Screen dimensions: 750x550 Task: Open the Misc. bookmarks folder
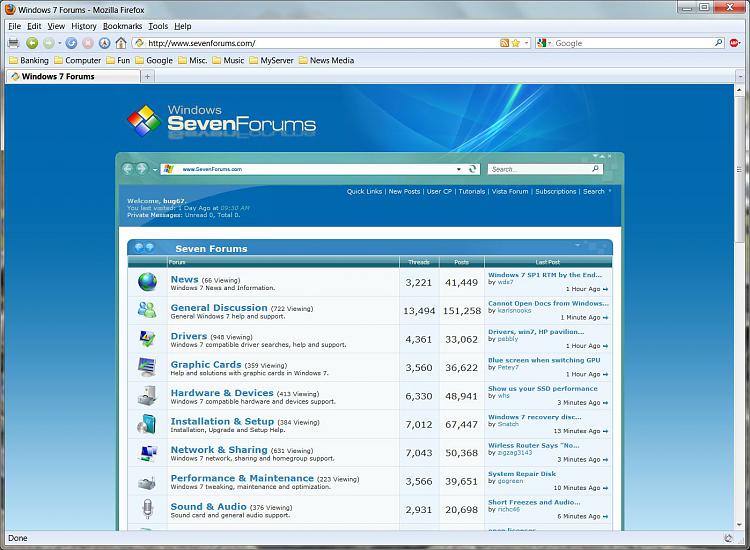click(x=193, y=60)
